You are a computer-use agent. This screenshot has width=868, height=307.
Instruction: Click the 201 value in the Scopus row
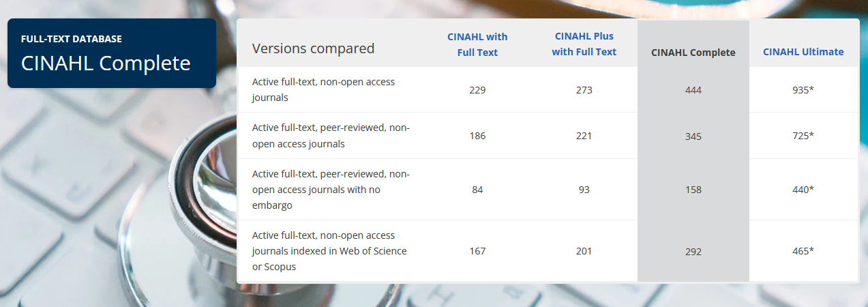tap(584, 251)
